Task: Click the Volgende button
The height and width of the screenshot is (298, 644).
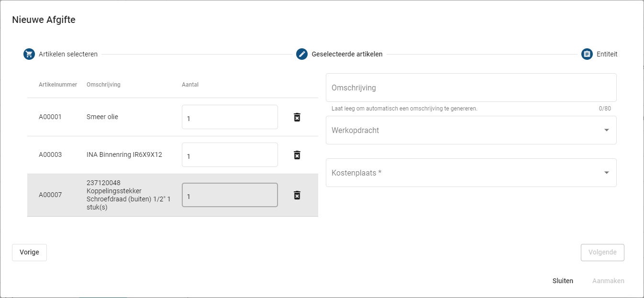Action: tap(602, 252)
